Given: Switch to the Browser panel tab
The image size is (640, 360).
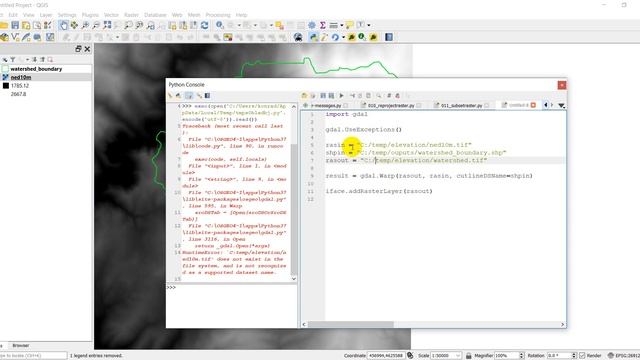Looking at the screenshot, I should (x=20, y=345).
